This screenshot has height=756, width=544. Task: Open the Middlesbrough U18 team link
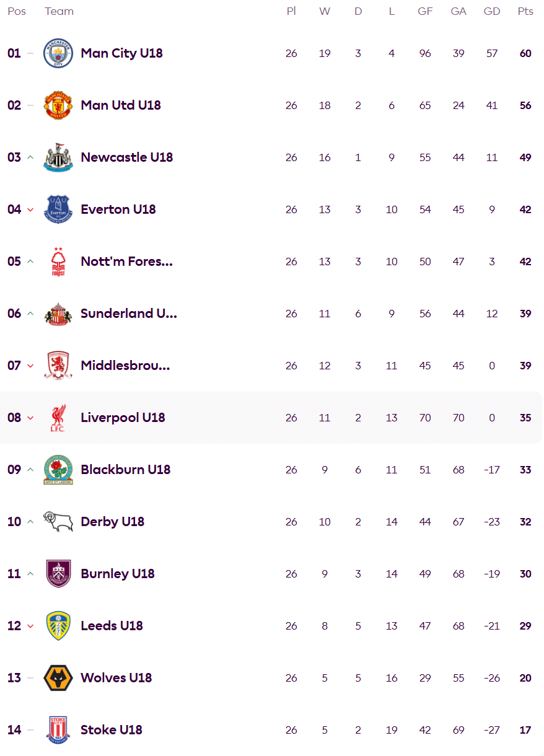tap(125, 366)
